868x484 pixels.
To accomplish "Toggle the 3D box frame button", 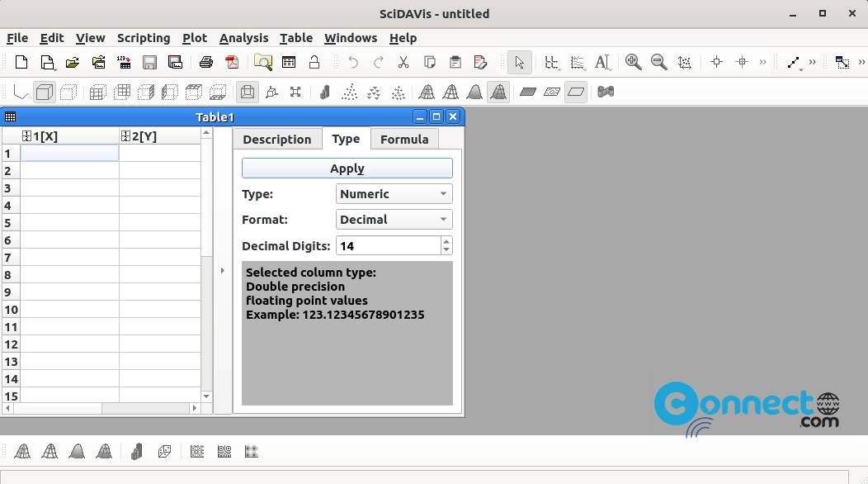I will 45,92.
